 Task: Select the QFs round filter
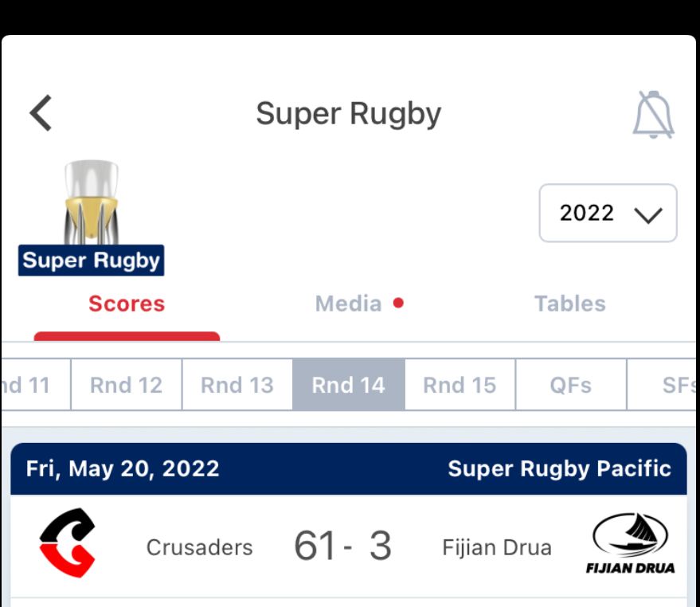(571, 385)
